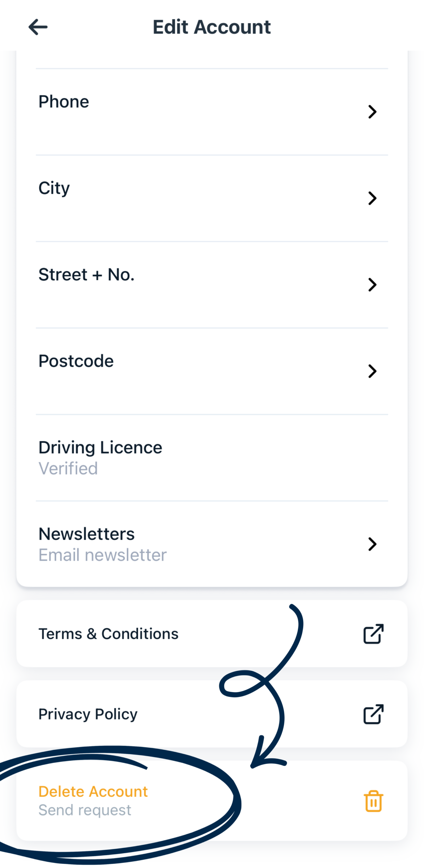Expand the Phone row chevron
Screen dimensions: 425x868
coord(372,112)
